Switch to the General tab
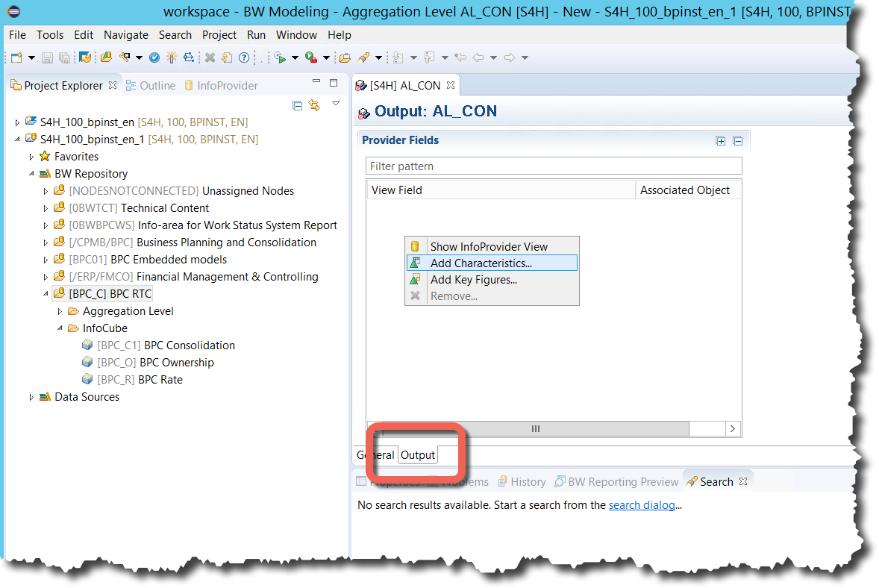The width and height of the screenshot is (879, 588). pos(375,455)
